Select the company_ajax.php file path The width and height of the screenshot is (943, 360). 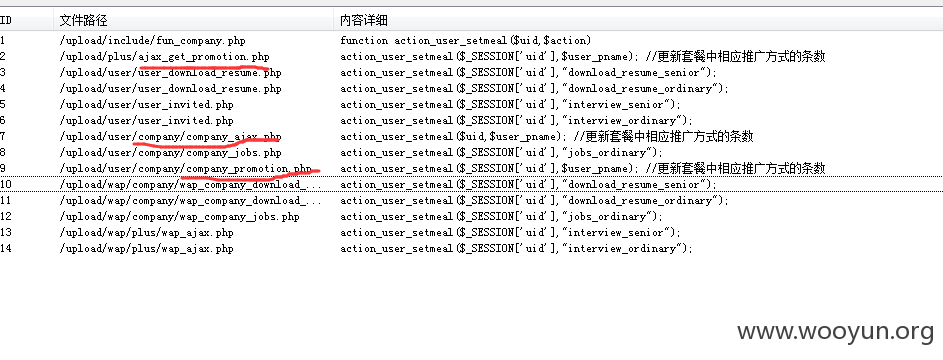[x=170, y=137]
